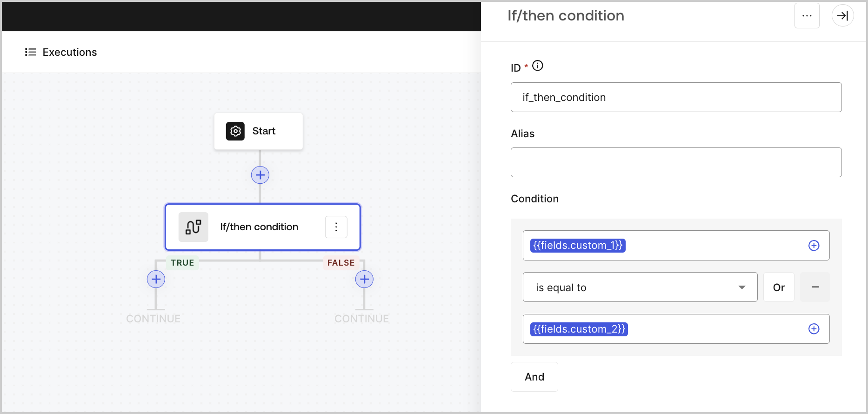
Task: Click the Start node gear icon
Action: coord(235,131)
